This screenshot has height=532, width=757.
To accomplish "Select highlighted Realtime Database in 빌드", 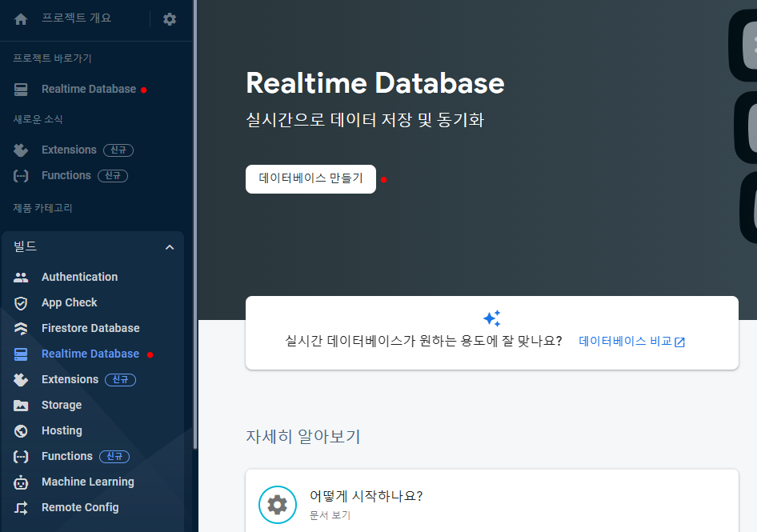I will click(90, 354).
